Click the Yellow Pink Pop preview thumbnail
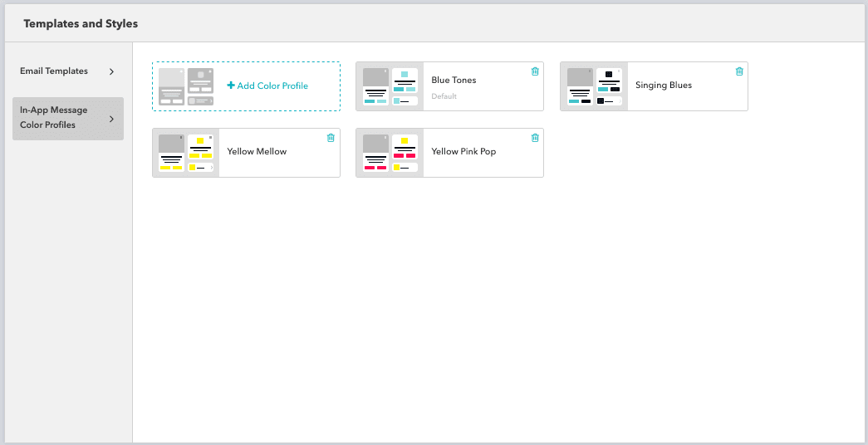The height and width of the screenshot is (445, 868). 390,153
